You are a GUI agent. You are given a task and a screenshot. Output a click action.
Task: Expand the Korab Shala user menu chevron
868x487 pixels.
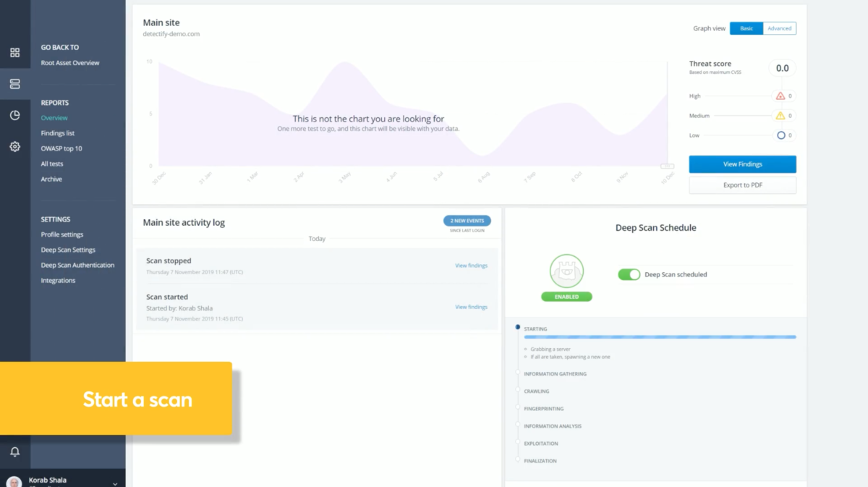[x=115, y=483]
